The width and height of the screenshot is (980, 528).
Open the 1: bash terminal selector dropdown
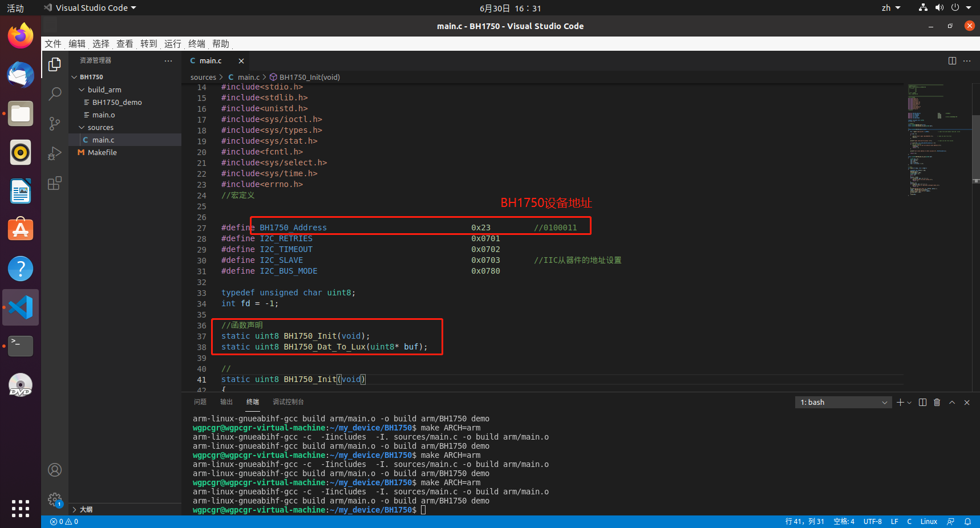point(843,403)
